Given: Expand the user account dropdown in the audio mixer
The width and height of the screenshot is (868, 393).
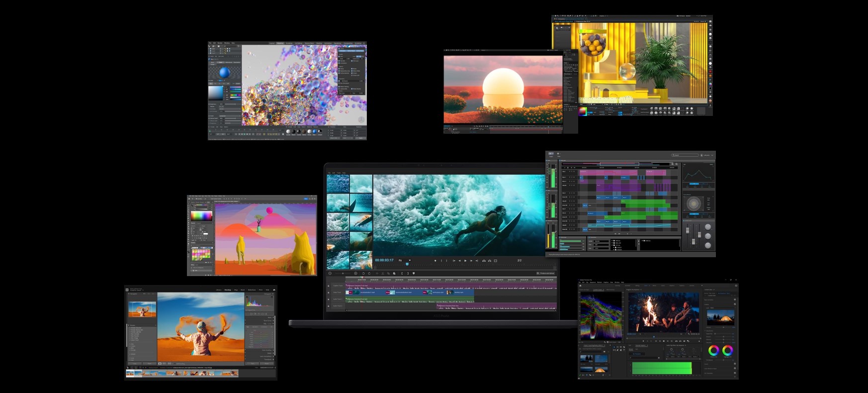Looking at the screenshot, I should coord(712,155).
